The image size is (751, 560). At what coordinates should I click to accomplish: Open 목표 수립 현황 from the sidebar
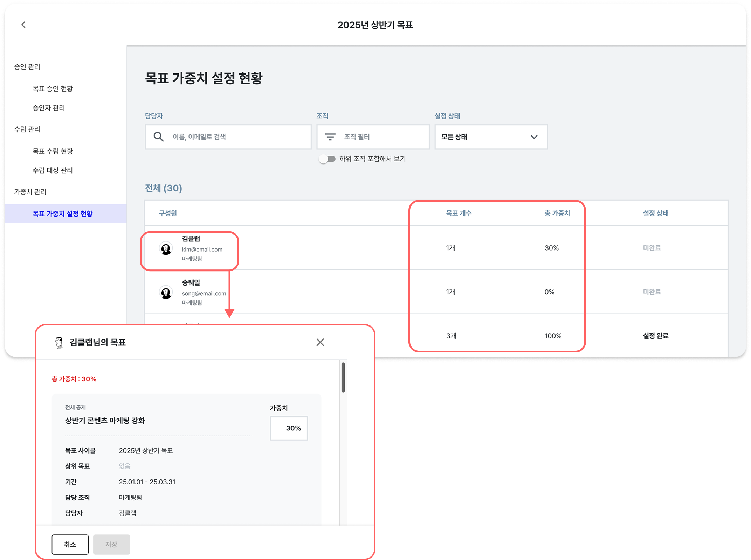coord(53,151)
